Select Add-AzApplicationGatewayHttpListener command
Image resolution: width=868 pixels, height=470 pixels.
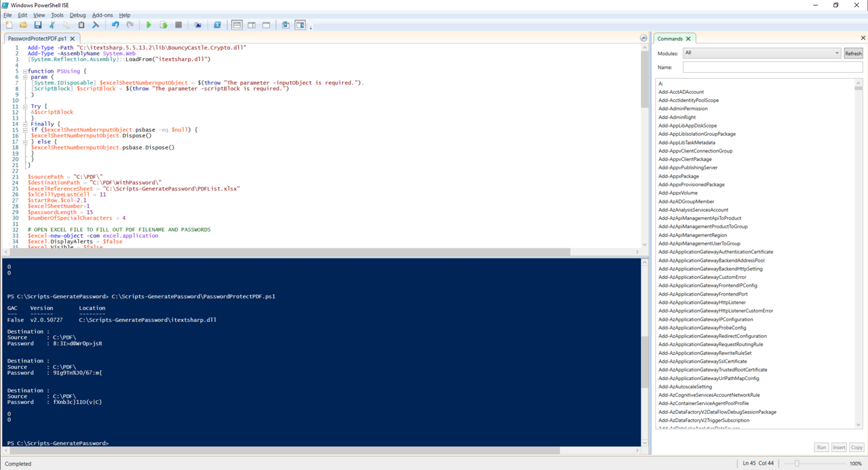pos(702,303)
